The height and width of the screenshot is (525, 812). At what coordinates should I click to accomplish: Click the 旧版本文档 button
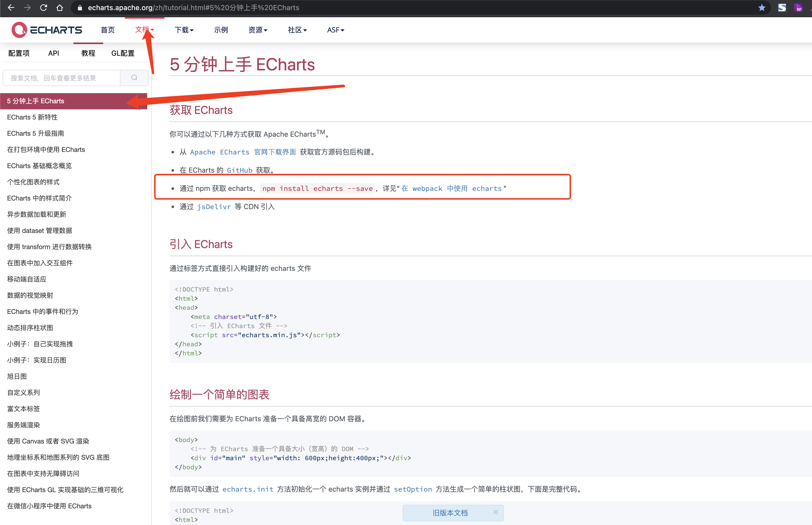(x=450, y=513)
